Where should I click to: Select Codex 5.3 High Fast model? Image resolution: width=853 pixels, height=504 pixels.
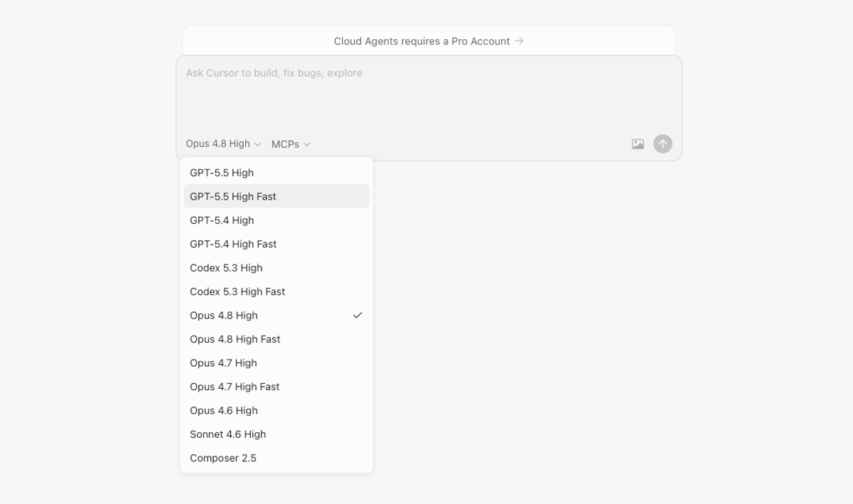click(x=277, y=291)
